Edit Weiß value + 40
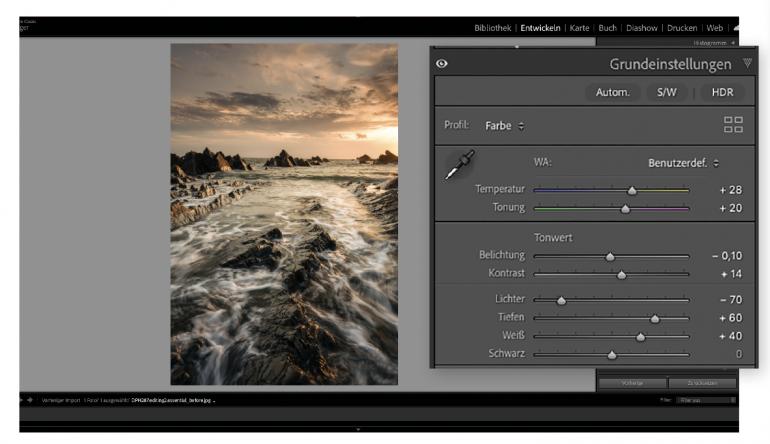Viewport: 770px width, 444px height. 731,336
